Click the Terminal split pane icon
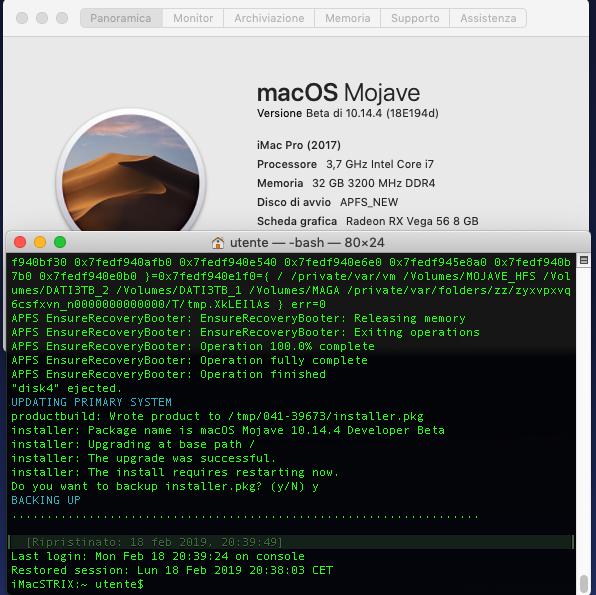596x595 pixels. click(x=584, y=260)
